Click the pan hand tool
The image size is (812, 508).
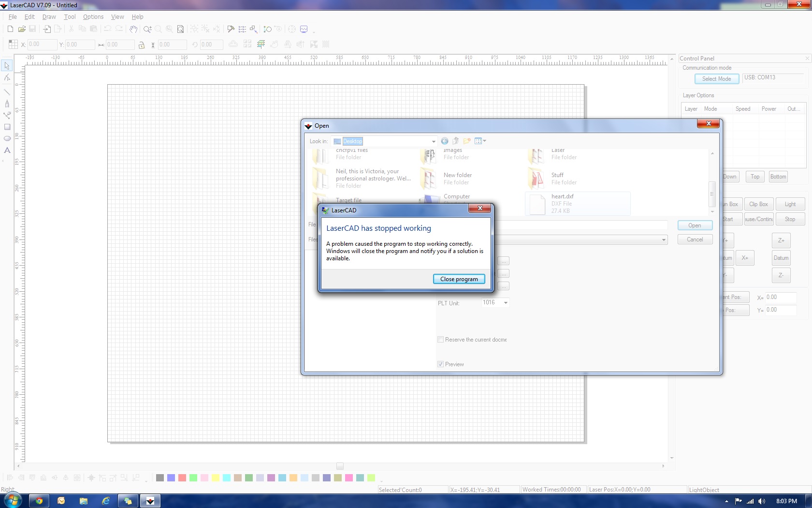click(133, 30)
